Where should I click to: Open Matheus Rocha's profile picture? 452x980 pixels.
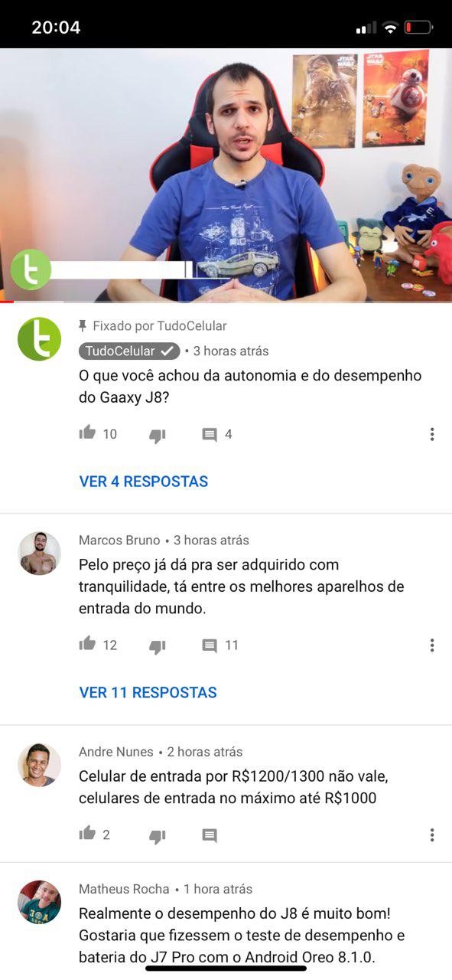click(39, 902)
